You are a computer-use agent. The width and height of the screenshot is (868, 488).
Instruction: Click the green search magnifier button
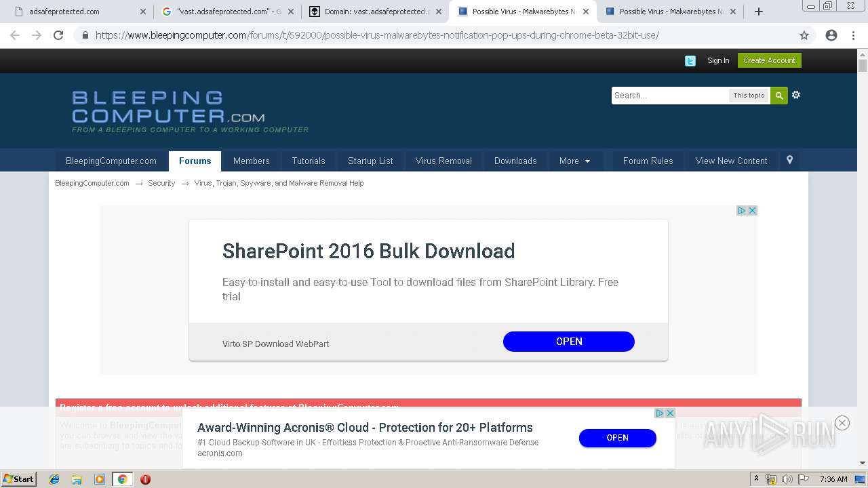779,96
